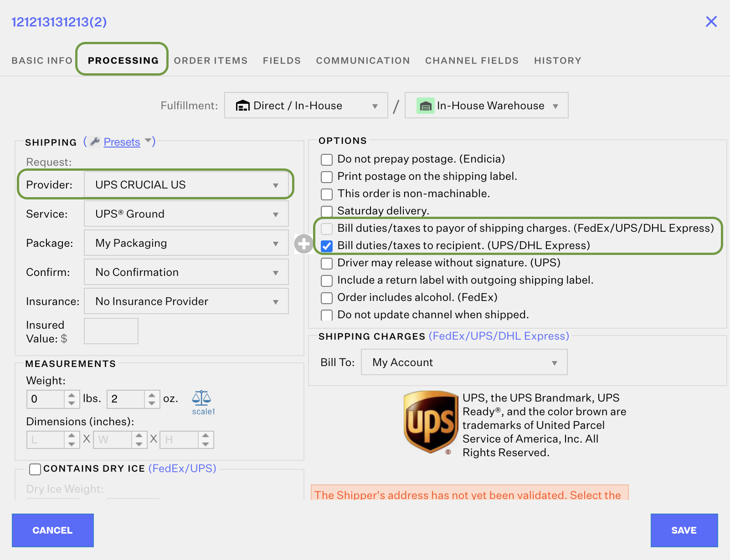The height and width of the screenshot is (560, 730).
Task: Click the lbs weight input field
Action: click(x=46, y=399)
